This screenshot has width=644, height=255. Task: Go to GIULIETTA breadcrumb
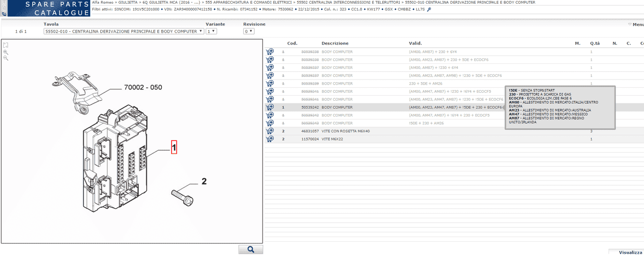click(x=128, y=2)
